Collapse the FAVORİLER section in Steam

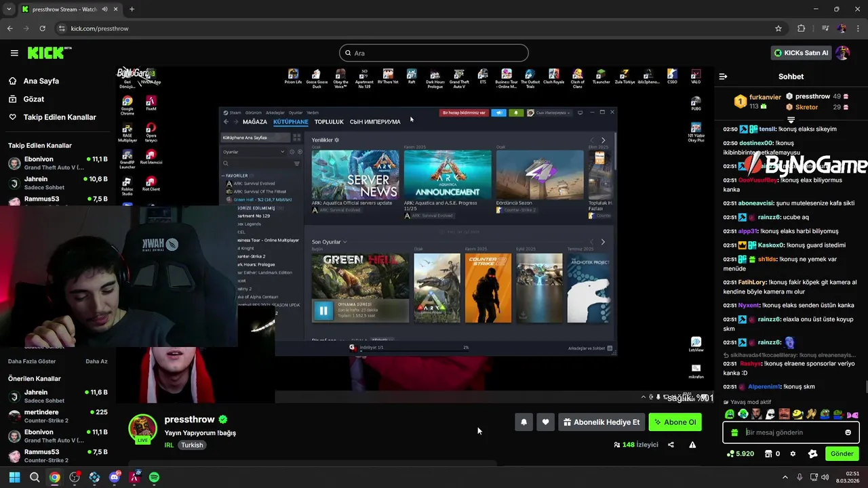(x=224, y=176)
